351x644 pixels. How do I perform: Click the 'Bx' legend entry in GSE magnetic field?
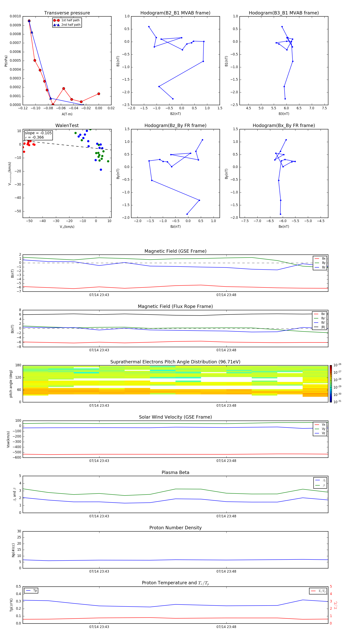[x=320, y=259]
